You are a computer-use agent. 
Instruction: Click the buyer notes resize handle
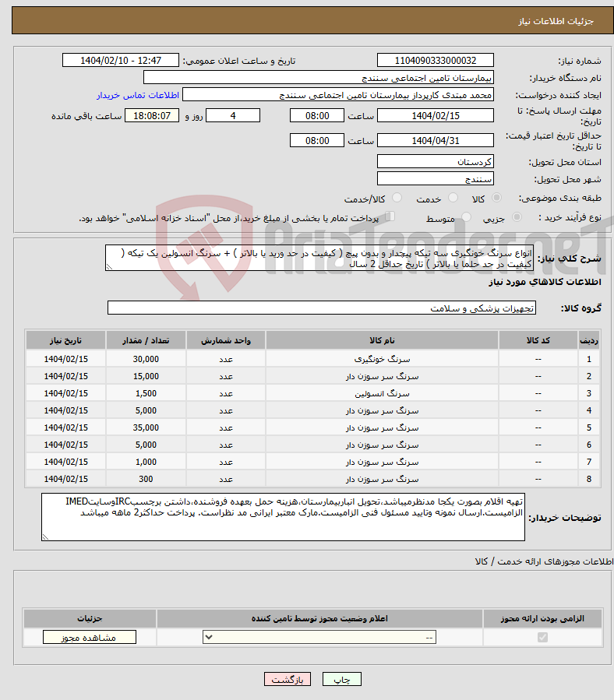(45, 537)
